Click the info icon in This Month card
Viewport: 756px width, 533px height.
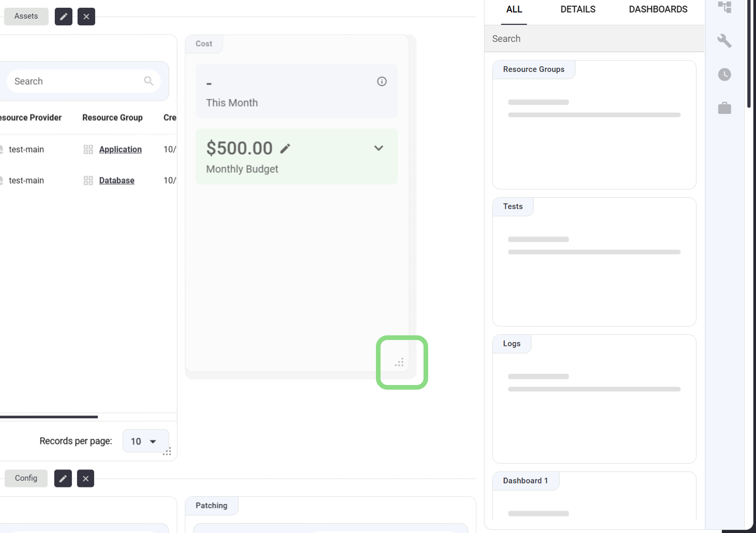click(x=382, y=81)
